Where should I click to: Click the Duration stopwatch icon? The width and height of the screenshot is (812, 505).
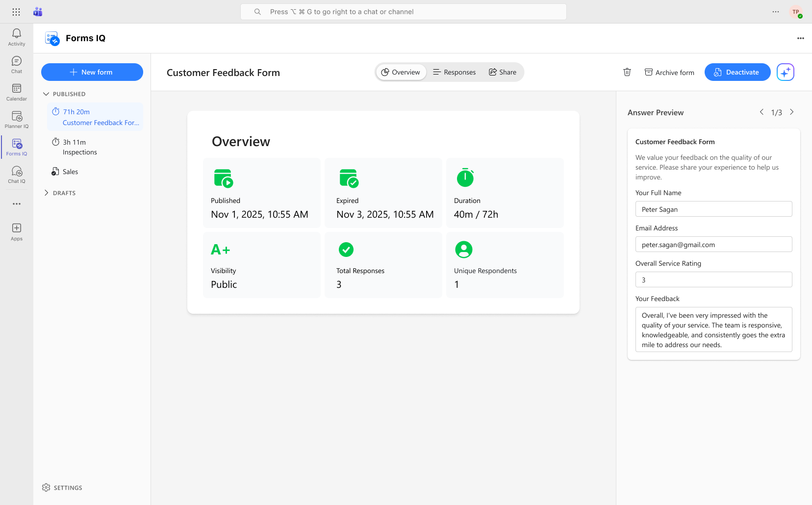click(x=465, y=177)
